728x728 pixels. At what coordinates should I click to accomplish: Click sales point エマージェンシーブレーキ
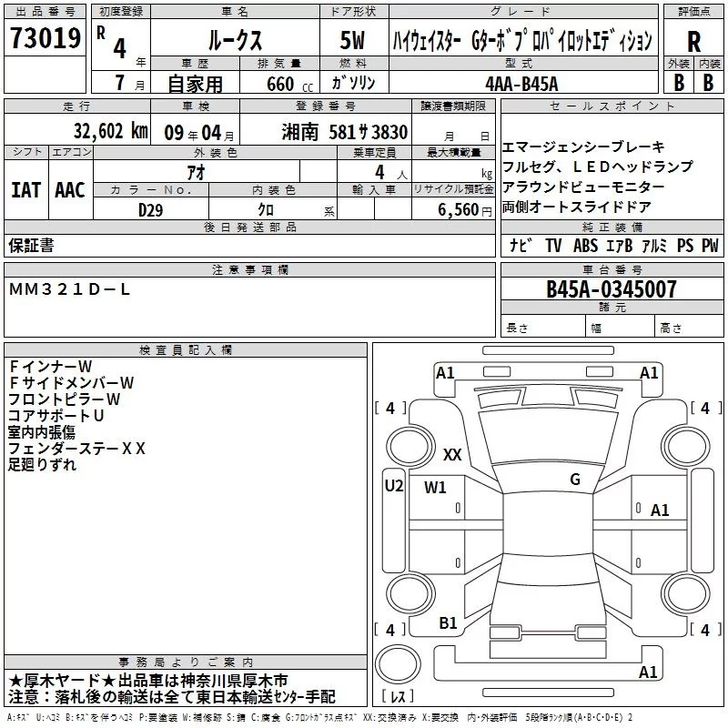click(x=583, y=147)
